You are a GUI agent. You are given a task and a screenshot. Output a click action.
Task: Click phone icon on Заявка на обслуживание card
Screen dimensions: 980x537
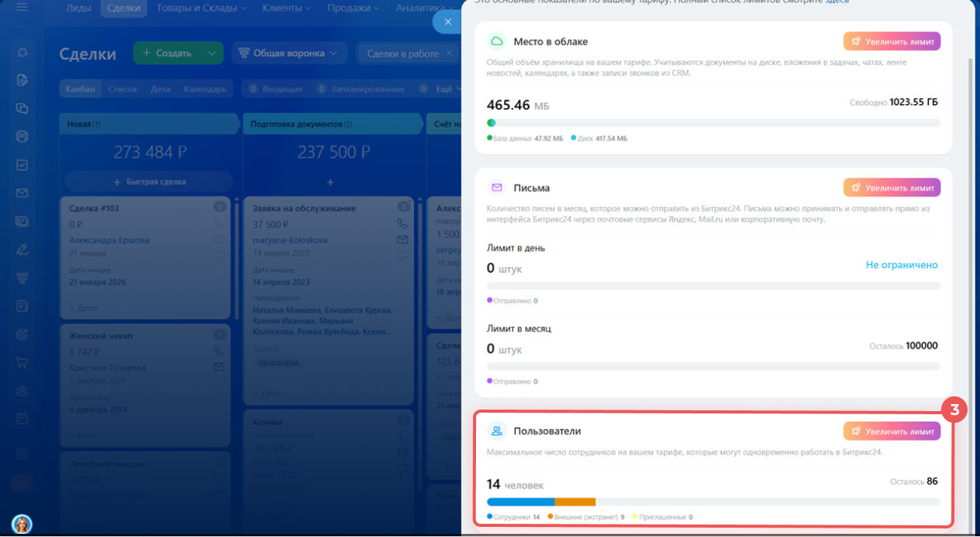(x=402, y=223)
